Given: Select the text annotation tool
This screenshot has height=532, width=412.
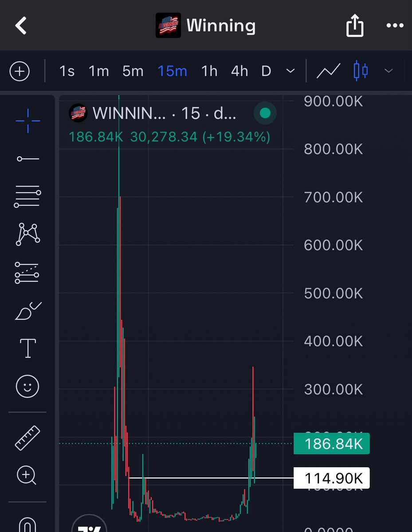Looking at the screenshot, I should [x=27, y=348].
